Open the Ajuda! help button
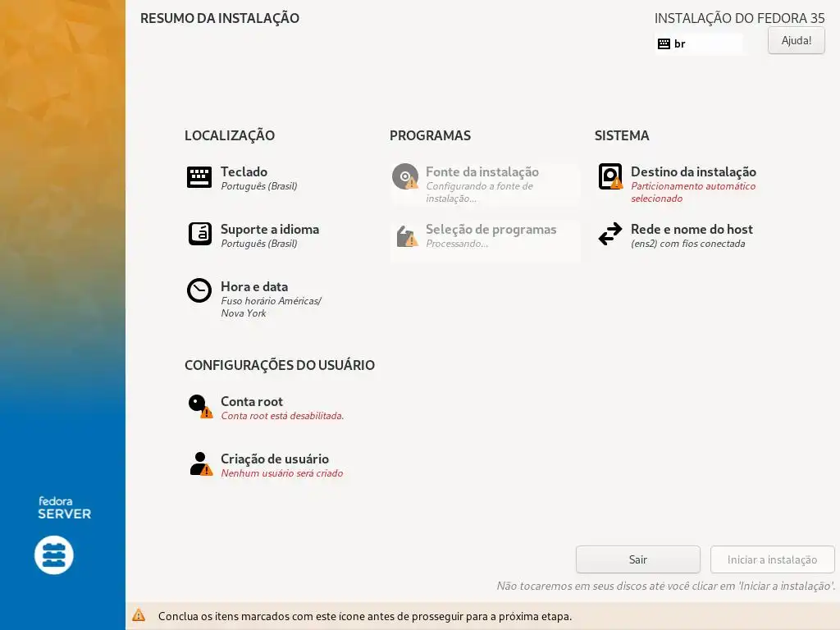Screen dimensions: 840x630 (x=796, y=41)
